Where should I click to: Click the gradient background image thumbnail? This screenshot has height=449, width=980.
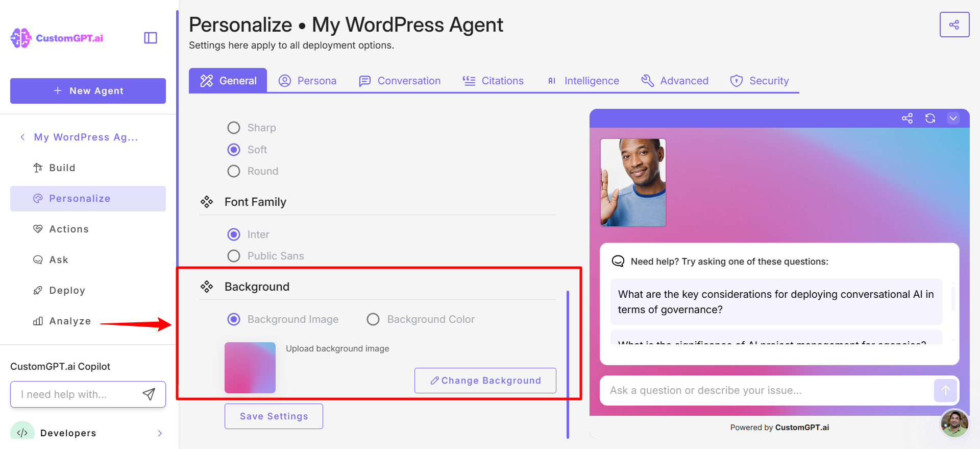[x=250, y=368]
